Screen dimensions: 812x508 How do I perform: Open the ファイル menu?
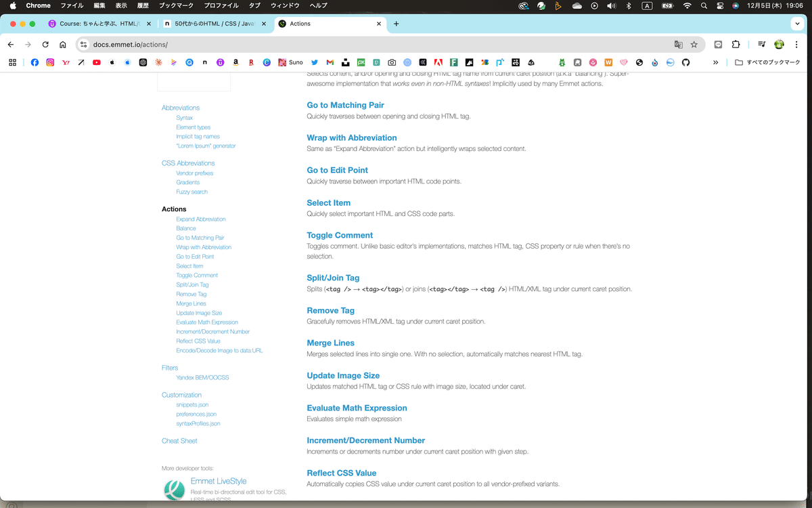pos(72,5)
